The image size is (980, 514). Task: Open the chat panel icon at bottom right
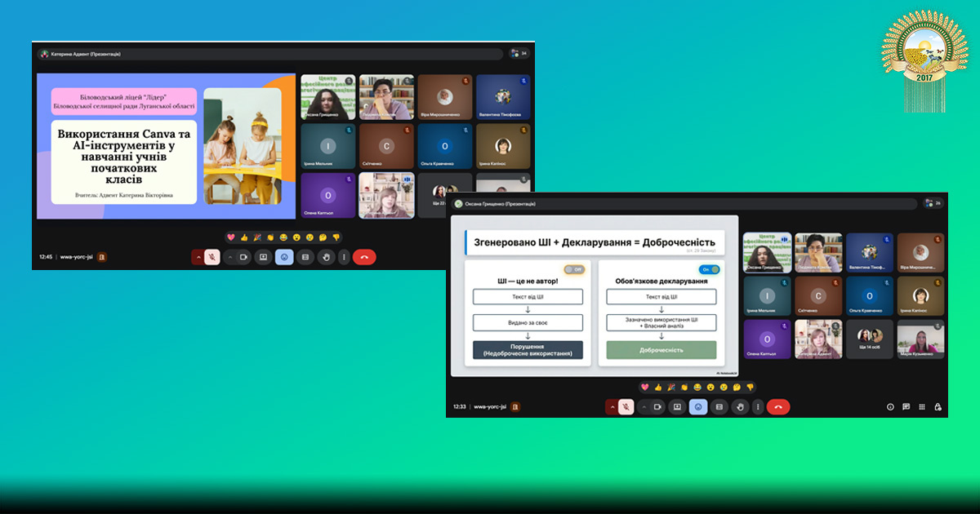click(x=906, y=407)
